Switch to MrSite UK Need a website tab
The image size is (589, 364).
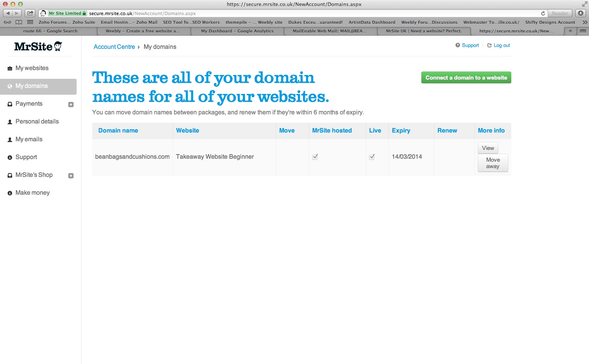[x=424, y=31]
